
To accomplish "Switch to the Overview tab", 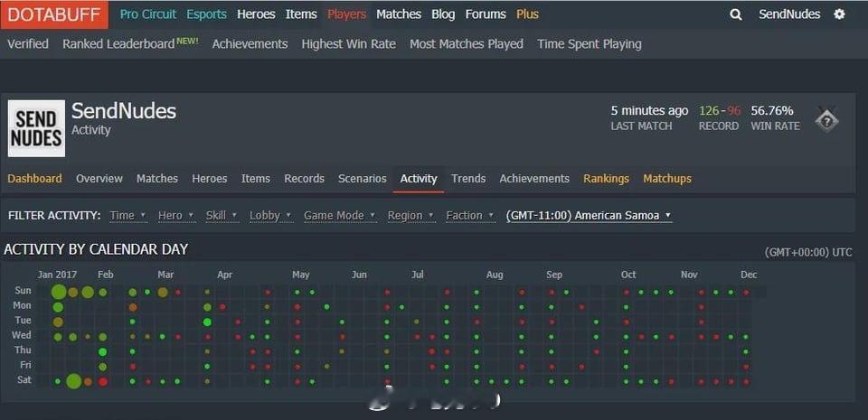I will click(99, 179).
